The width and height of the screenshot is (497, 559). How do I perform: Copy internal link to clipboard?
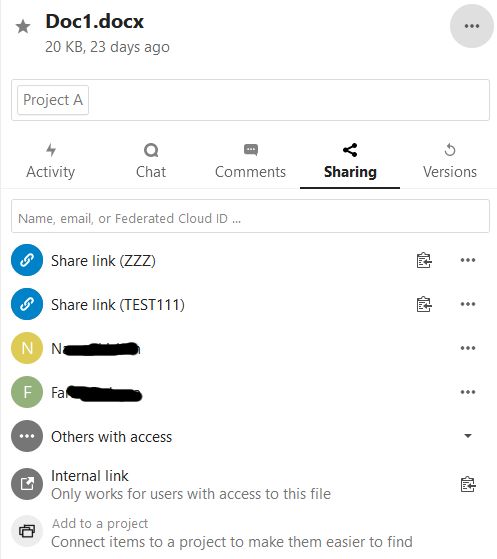468,484
